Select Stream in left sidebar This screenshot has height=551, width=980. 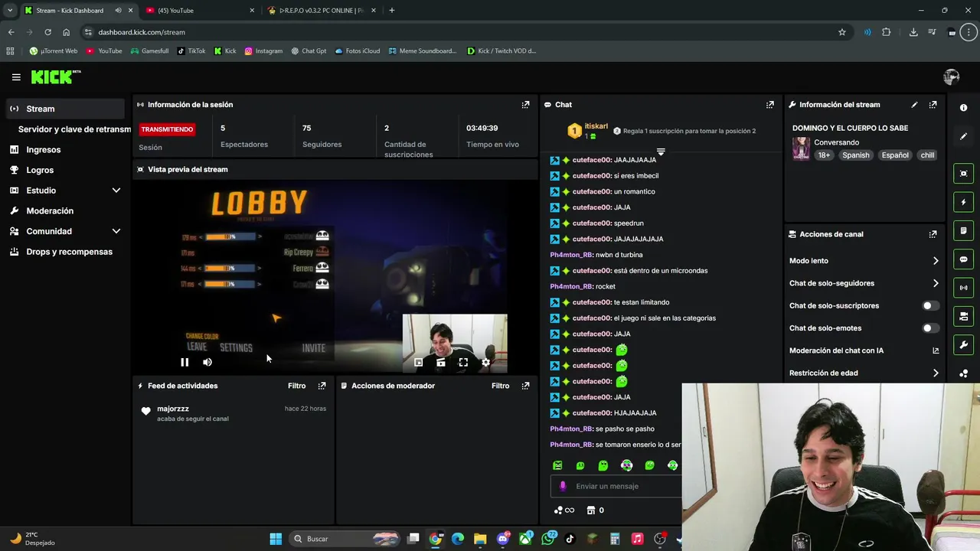(x=65, y=109)
